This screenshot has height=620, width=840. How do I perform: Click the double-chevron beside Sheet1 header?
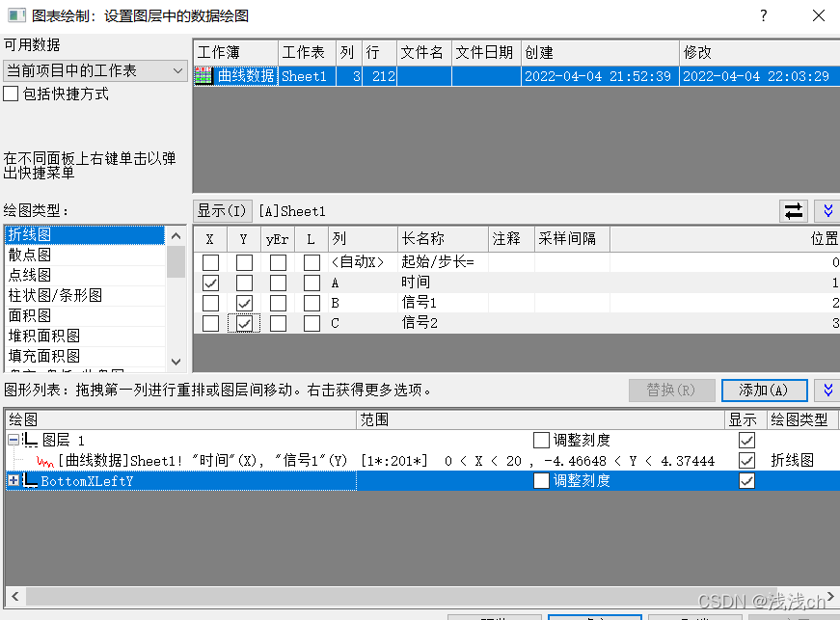coord(827,211)
